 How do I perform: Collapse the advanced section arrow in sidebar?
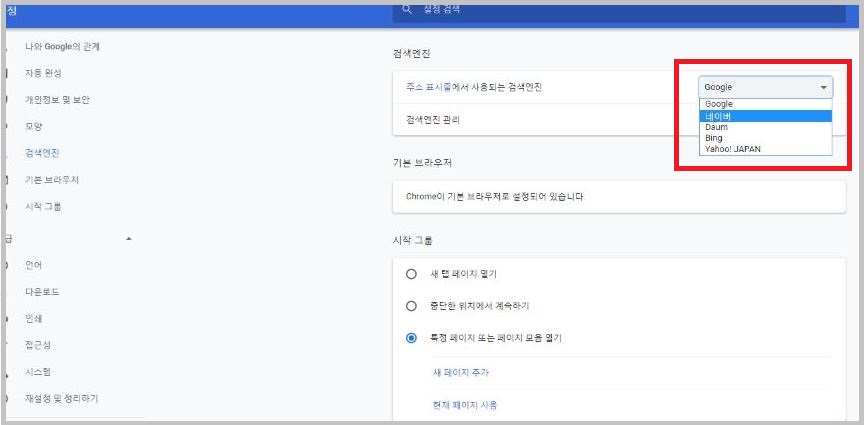[x=128, y=239]
